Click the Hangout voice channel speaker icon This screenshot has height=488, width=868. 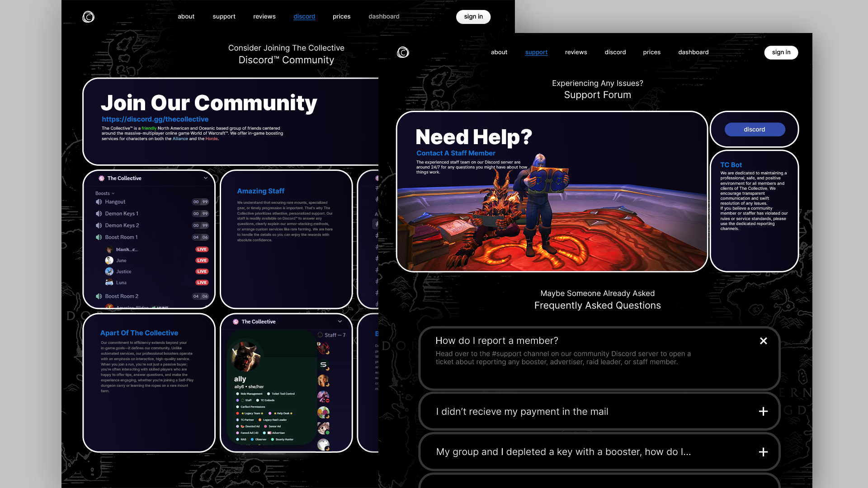[x=99, y=202]
